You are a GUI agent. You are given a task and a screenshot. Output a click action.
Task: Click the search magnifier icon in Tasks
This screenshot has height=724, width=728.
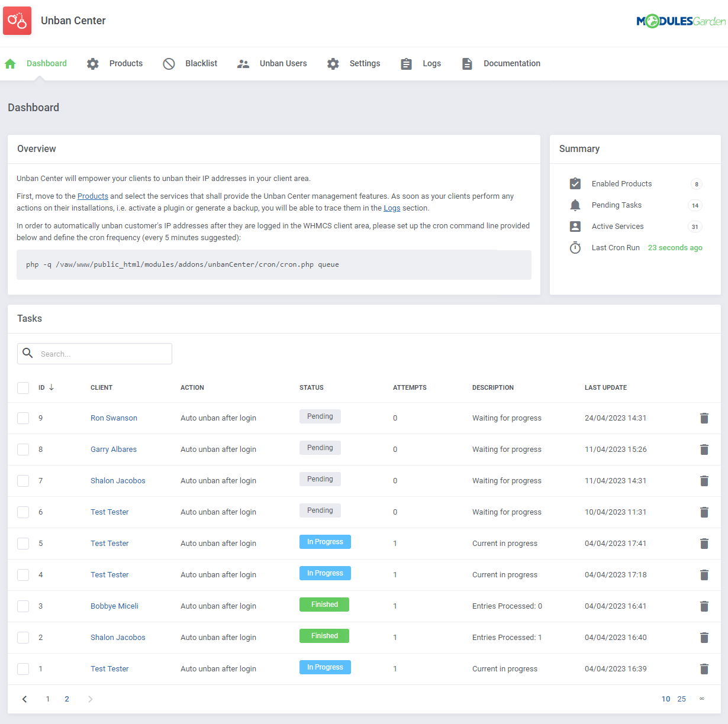tap(28, 353)
